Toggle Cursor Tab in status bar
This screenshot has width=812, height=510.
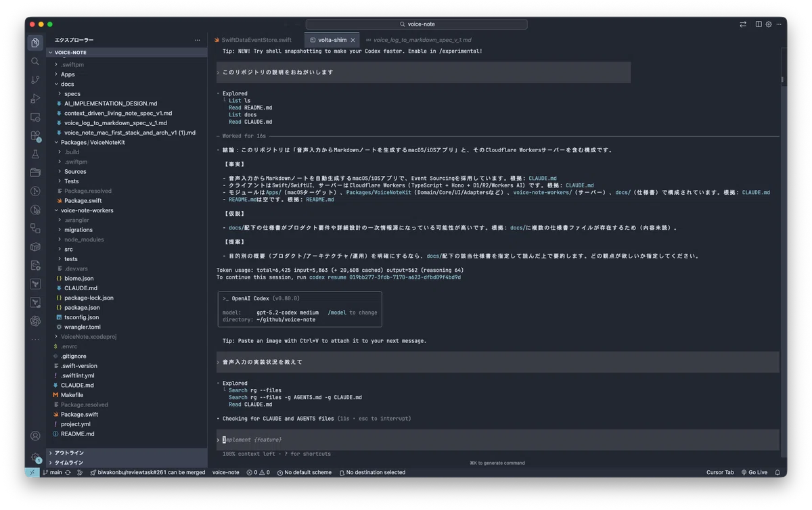pyautogui.click(x=720, y=472)
